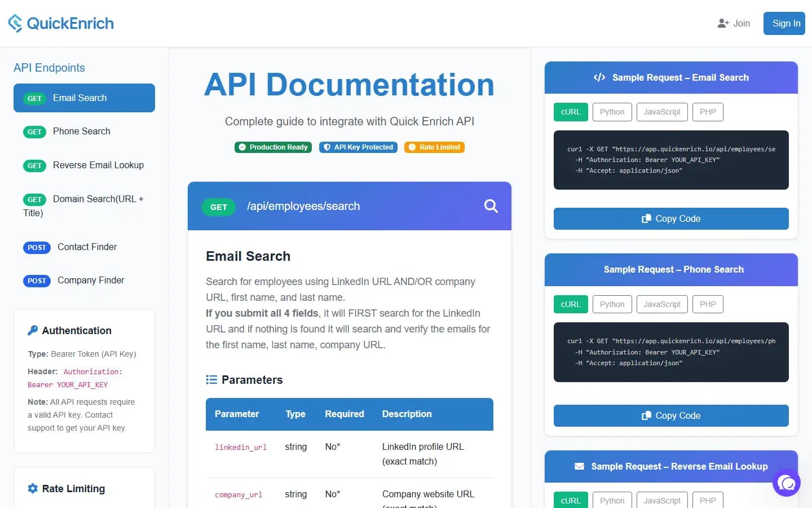Screen dimensions: 812x508
Task: Select Python tab in Email Search sample
Action: [612, 112]
